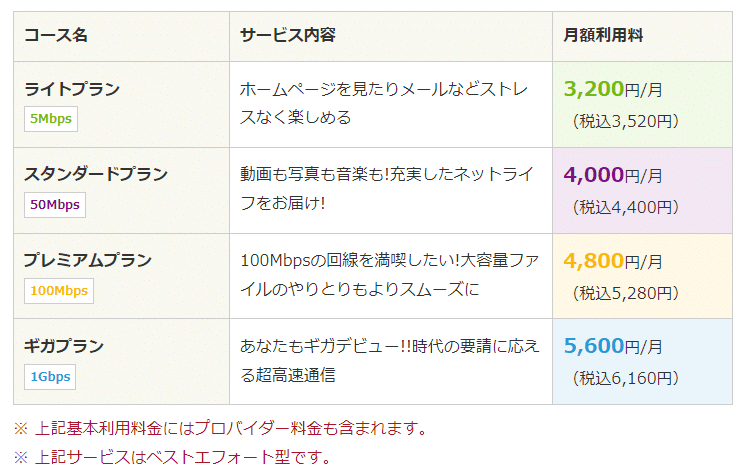Click the 4,800円/月 price
The height and width of the screenshot is (474, 750).
click(613, 261)
